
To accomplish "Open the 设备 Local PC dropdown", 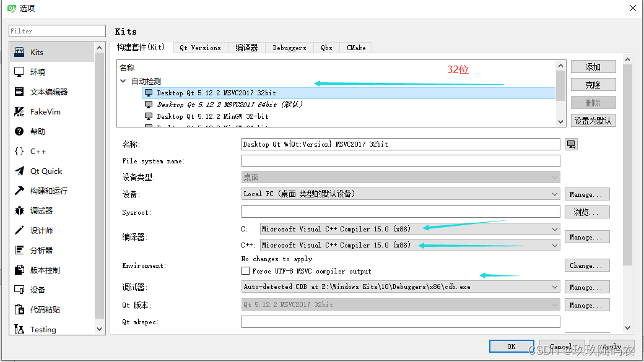I will [x=401, y=194].
